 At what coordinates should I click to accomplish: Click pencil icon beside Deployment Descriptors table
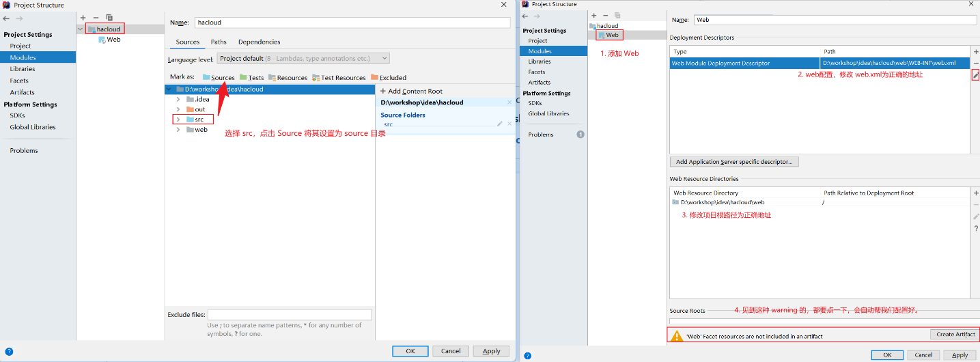pyautogui.click(x=975, y=74)
